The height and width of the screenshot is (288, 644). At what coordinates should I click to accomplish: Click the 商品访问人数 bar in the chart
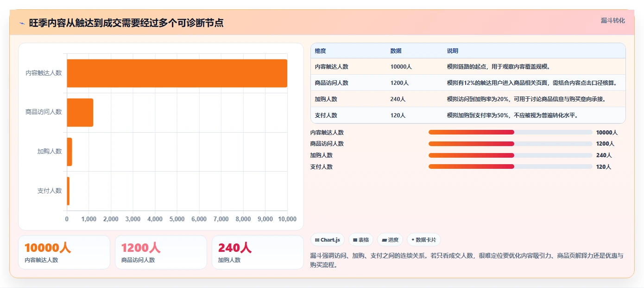point(80,112)
